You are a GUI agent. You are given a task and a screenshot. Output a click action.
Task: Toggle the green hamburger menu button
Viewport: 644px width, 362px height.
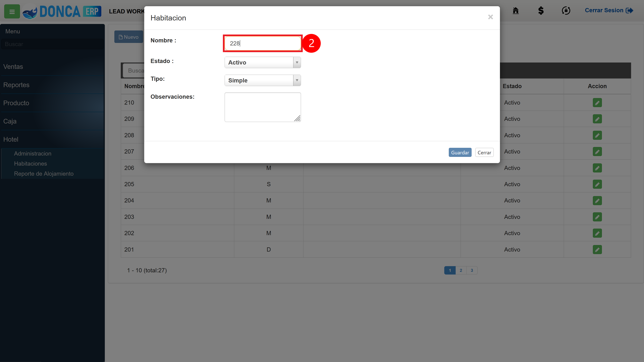[12, 12]
